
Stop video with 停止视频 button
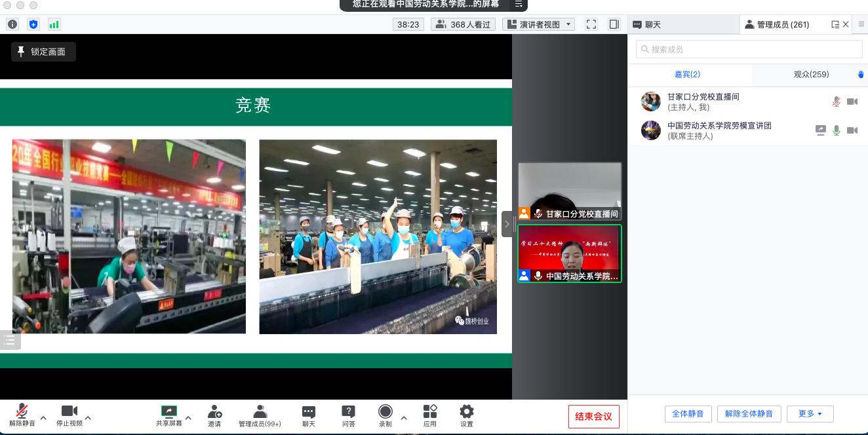[x=69, y=416]
